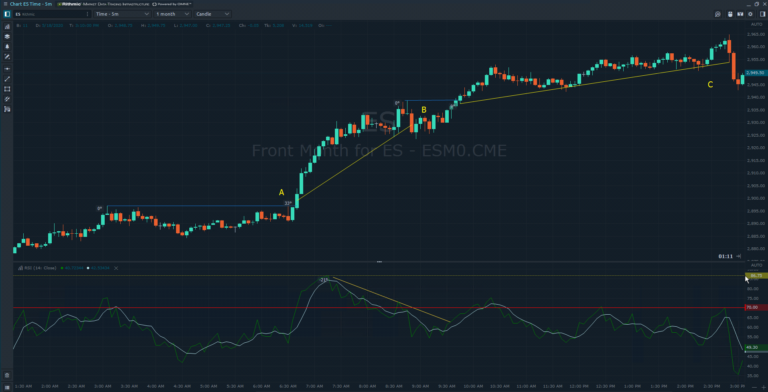The image size is (768, 392).
Task: Click the RSI (14: Close) indicator label
Action: [41, 268]
